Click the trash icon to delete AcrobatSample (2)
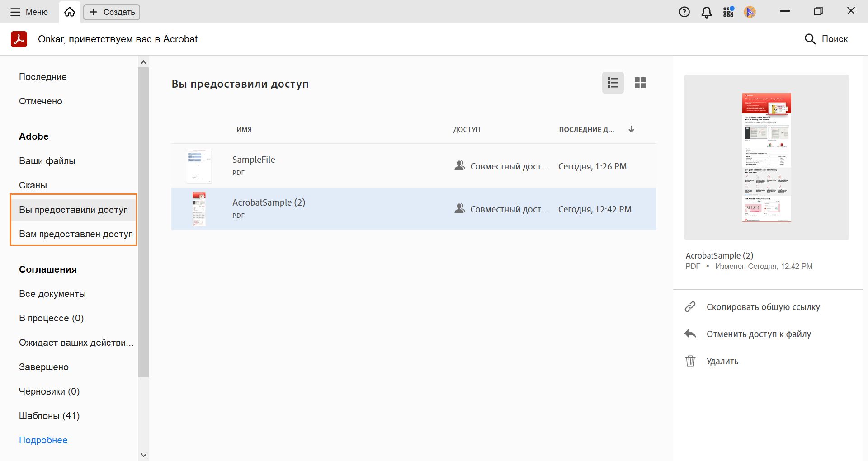 coord(690,361)
